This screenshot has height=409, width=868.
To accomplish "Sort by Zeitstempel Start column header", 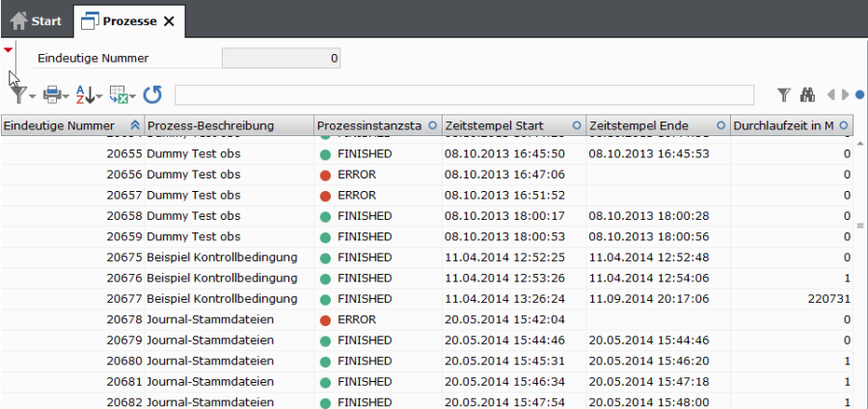I will pos(514,125).
